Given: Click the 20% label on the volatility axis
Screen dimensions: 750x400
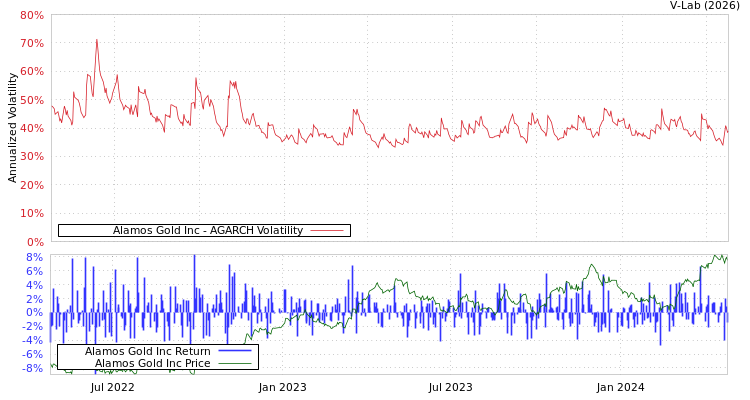Looking at the screenshot, I should pos(32,186).
